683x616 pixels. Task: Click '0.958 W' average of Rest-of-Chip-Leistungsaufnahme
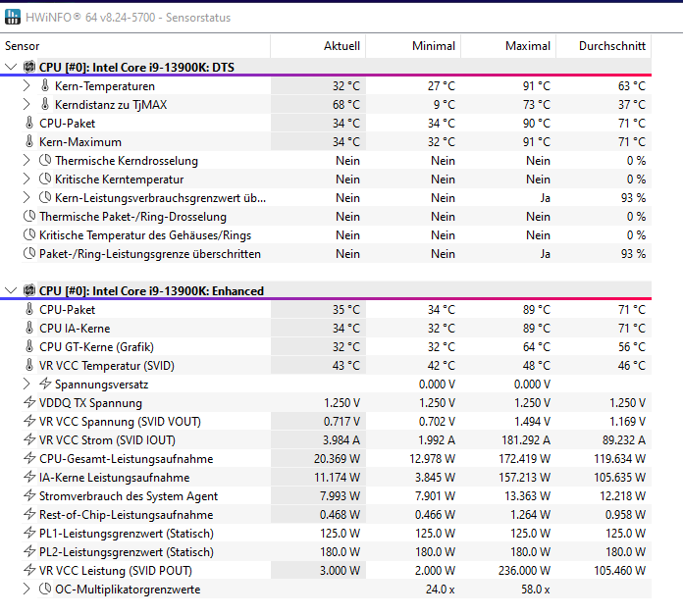(x=625, y=515)
